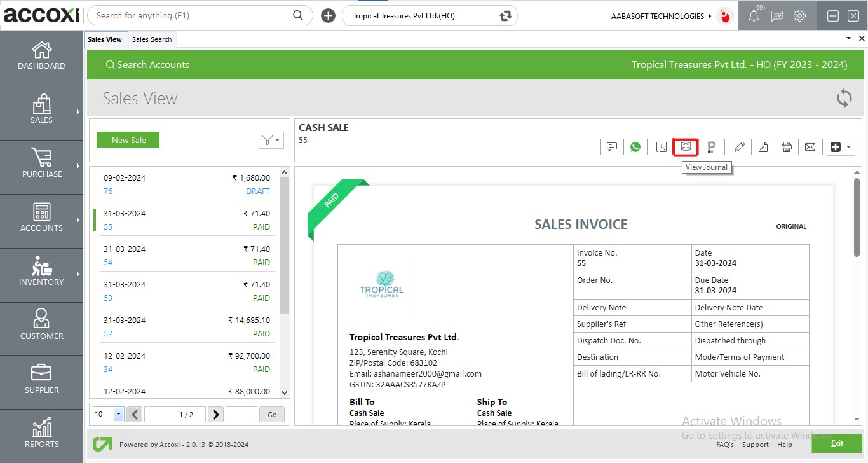This screenshot has height=463, width=868.
Task: Switch to the Sales Search tab
Action: [152, 39]
